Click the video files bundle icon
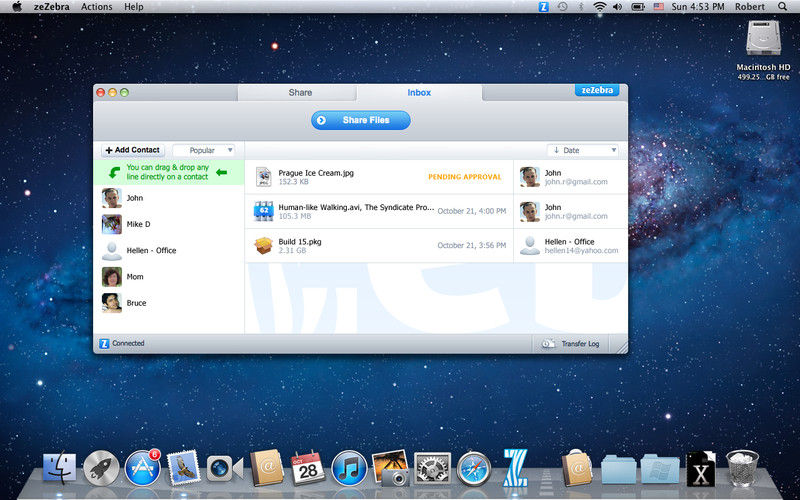This screenshot has width=800, height=500. [x=263, y=211]
